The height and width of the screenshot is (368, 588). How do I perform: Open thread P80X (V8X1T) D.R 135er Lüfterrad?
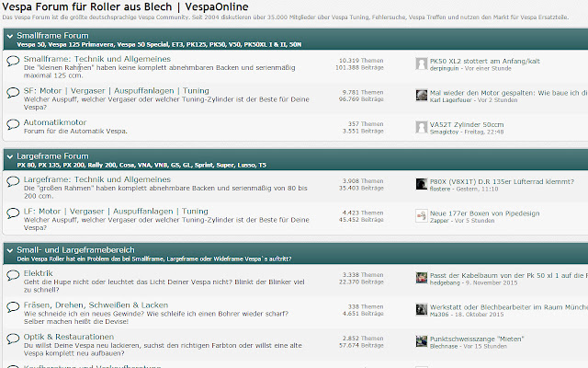(502, 182)
